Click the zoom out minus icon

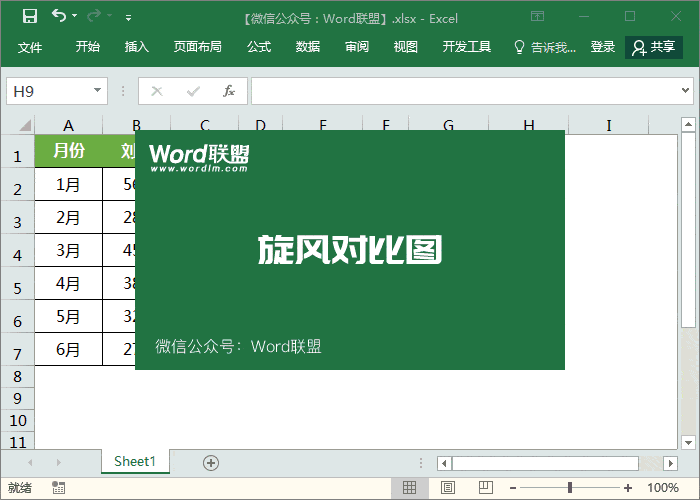click(512, 488)
